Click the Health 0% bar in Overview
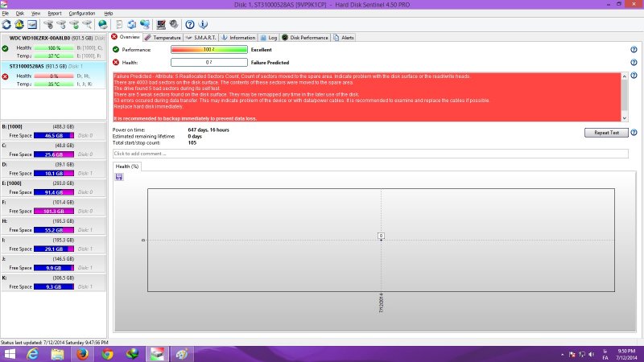This screenshot has height=362, width=644. coord(209,63)
